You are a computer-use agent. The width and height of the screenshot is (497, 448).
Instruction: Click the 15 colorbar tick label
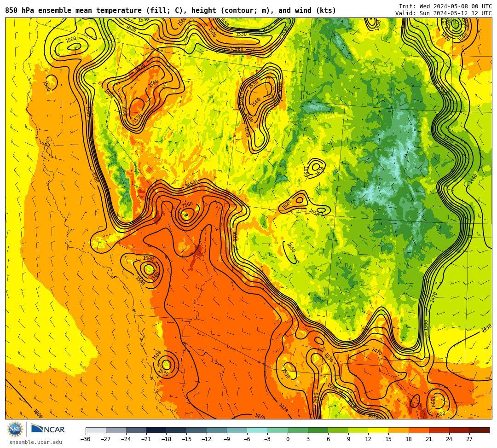click(x=388, y=439)
